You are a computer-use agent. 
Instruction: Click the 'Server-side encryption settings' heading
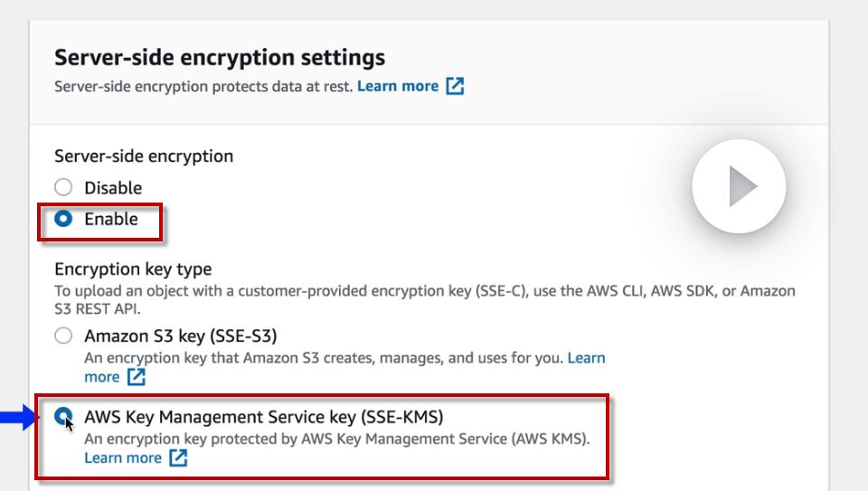tap(220, 58)
